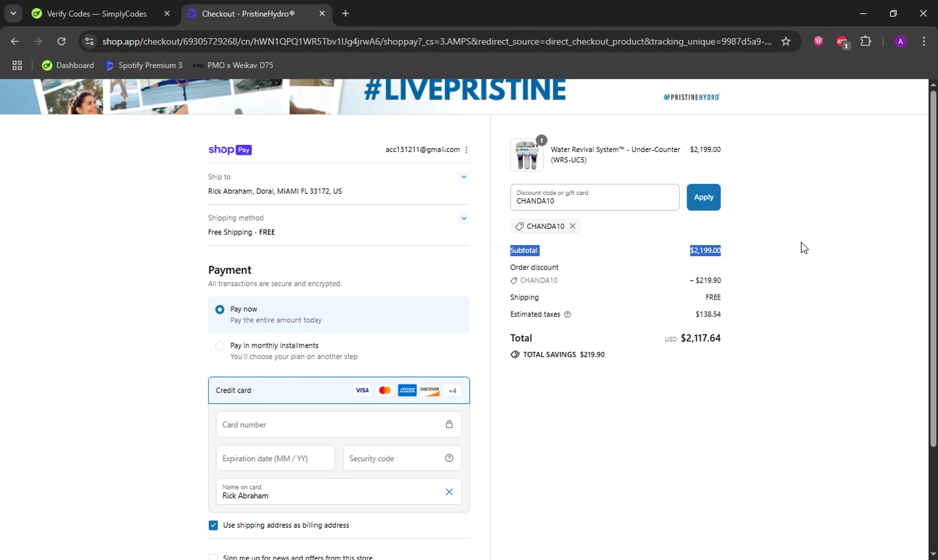Show the security code help tooltip
This screenshot has width=938, height=560.
[449, 458]
